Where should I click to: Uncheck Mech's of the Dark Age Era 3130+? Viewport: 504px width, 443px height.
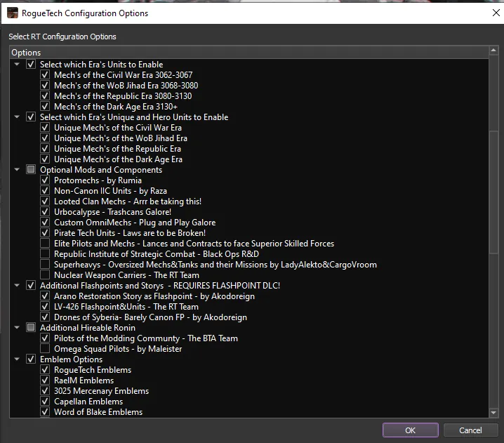pyautogui.click(x=45, y=107)
